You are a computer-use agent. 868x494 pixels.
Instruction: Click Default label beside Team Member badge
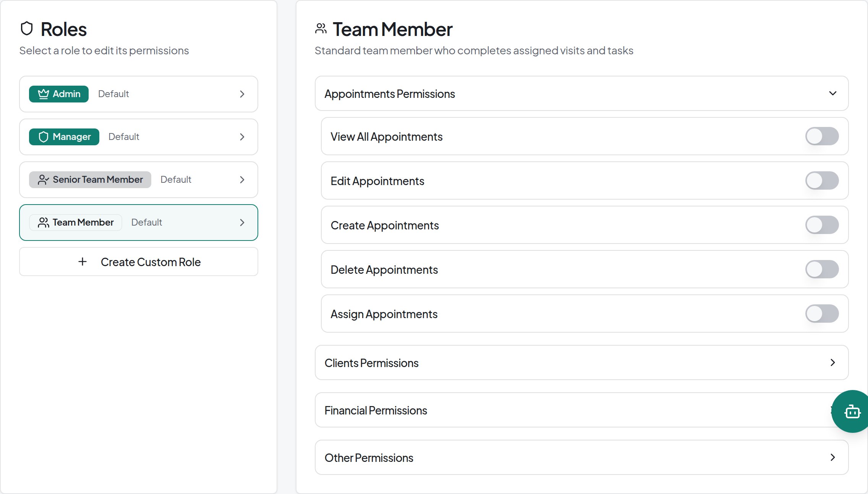coord(147,223)
